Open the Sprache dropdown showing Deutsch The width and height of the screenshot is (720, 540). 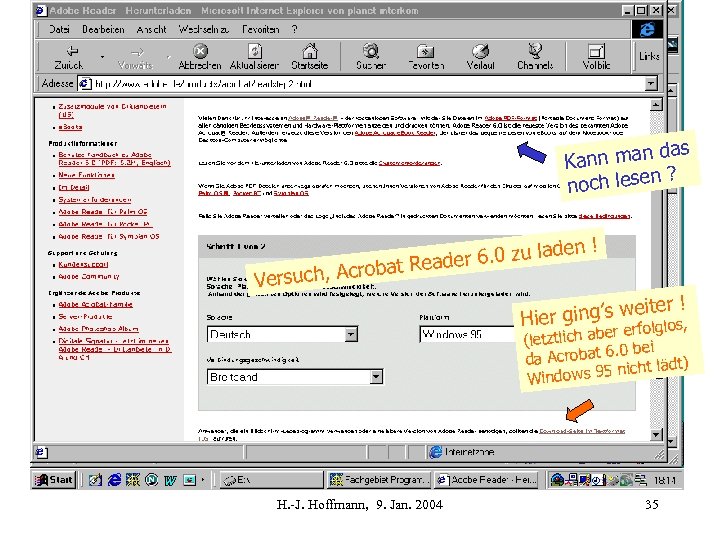coord(282,334)
